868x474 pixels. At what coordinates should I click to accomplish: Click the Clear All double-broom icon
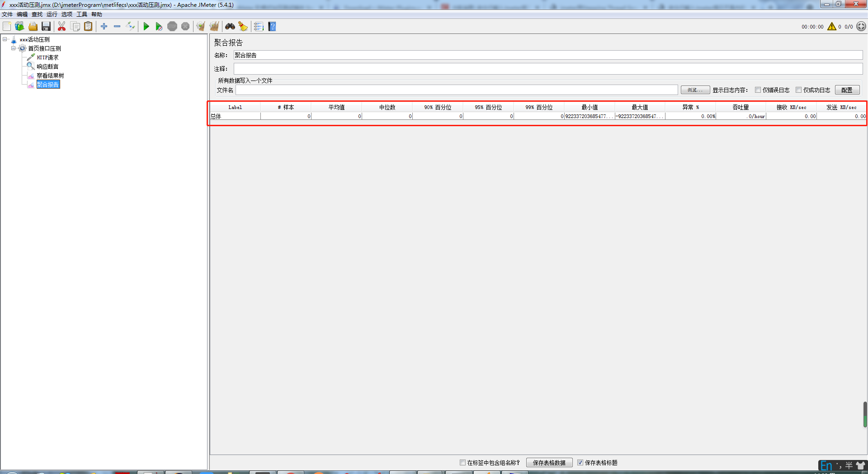click(214, 27)
